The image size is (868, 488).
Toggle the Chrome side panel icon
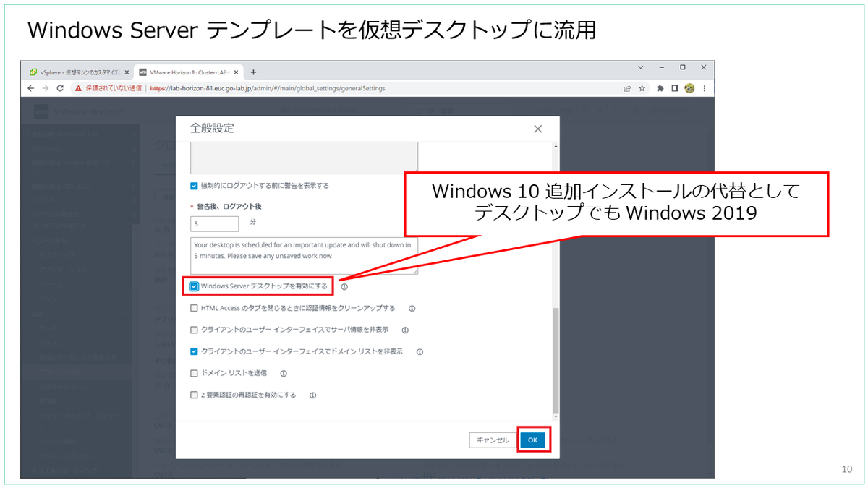pyautogui.click(x=675, y=88)
